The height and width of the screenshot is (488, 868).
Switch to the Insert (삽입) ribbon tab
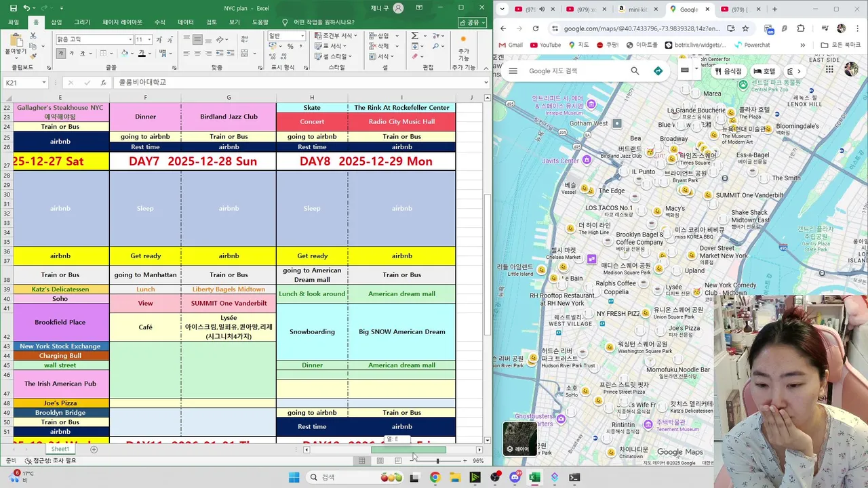(x=56, y=22)
